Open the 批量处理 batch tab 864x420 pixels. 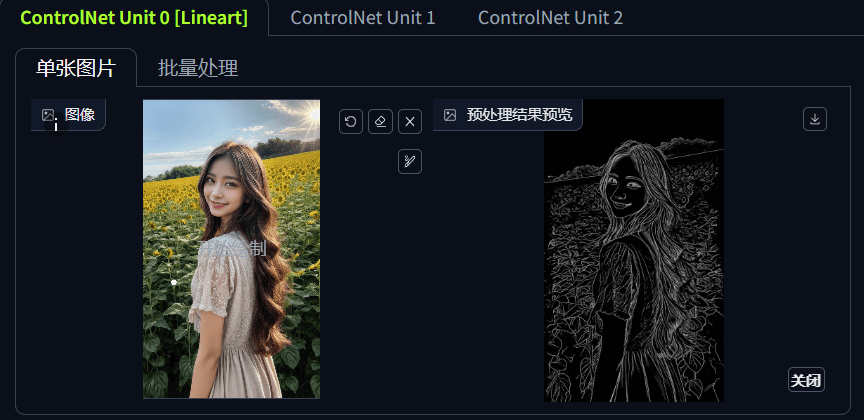pyautogui.click(x=198, y=68)
